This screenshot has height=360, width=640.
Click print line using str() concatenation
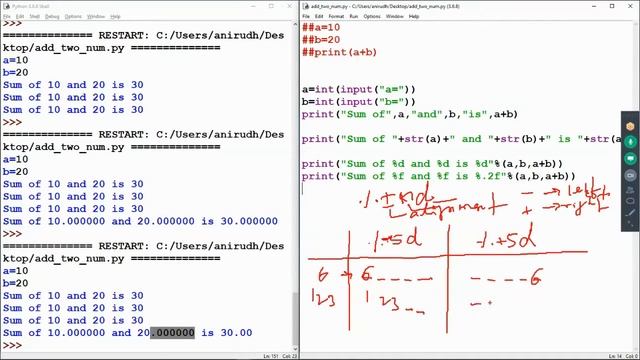(461, 139)
